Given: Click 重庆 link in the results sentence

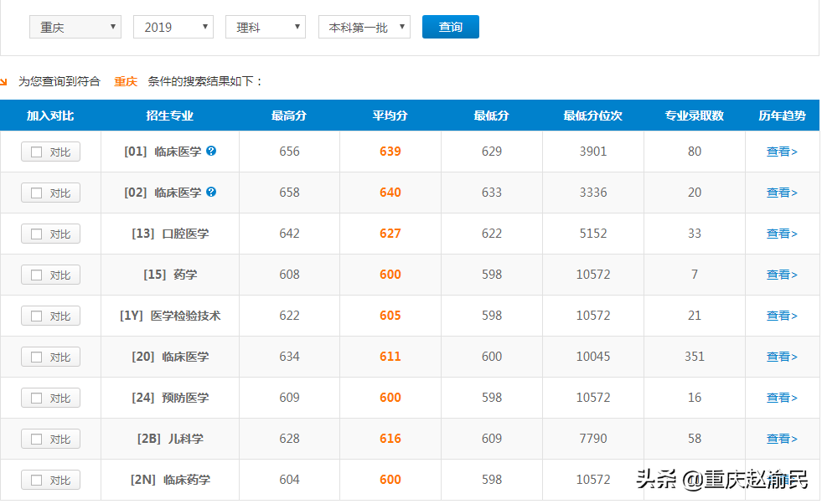Looking at the screenshot, I should (x=125, y=81).
